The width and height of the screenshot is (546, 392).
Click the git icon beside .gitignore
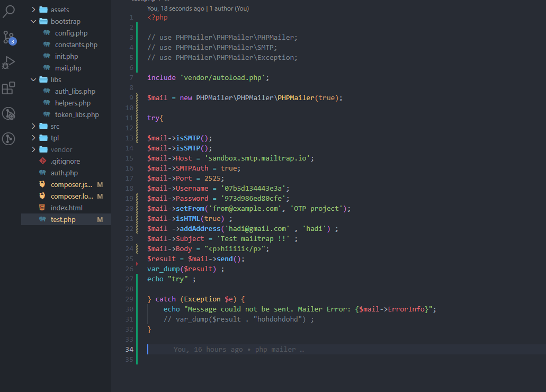point(42,162)
